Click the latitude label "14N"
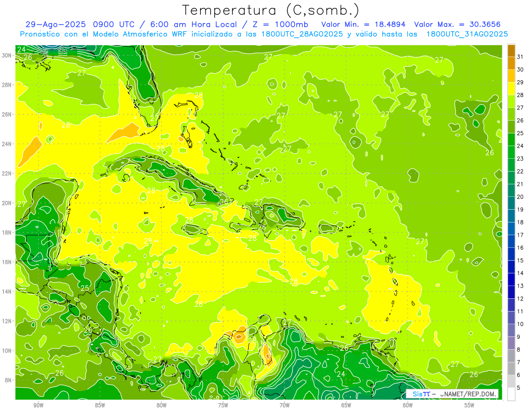532x411 pixels. pos(7,292)
